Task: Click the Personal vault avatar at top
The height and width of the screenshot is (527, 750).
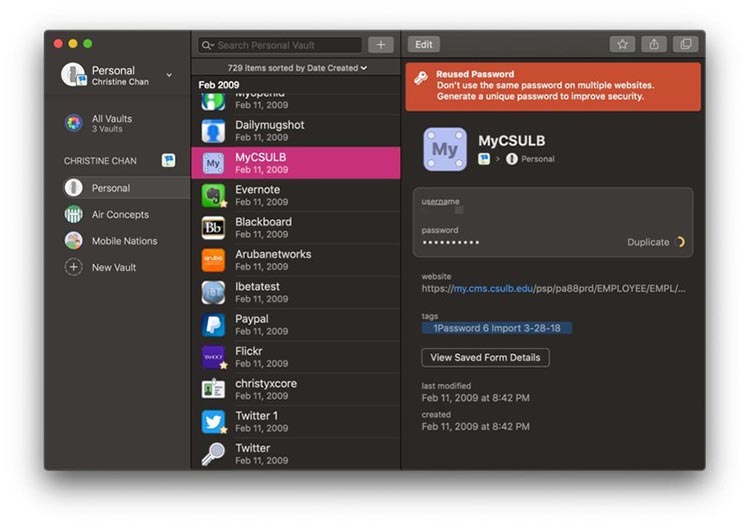Action: 73,75
